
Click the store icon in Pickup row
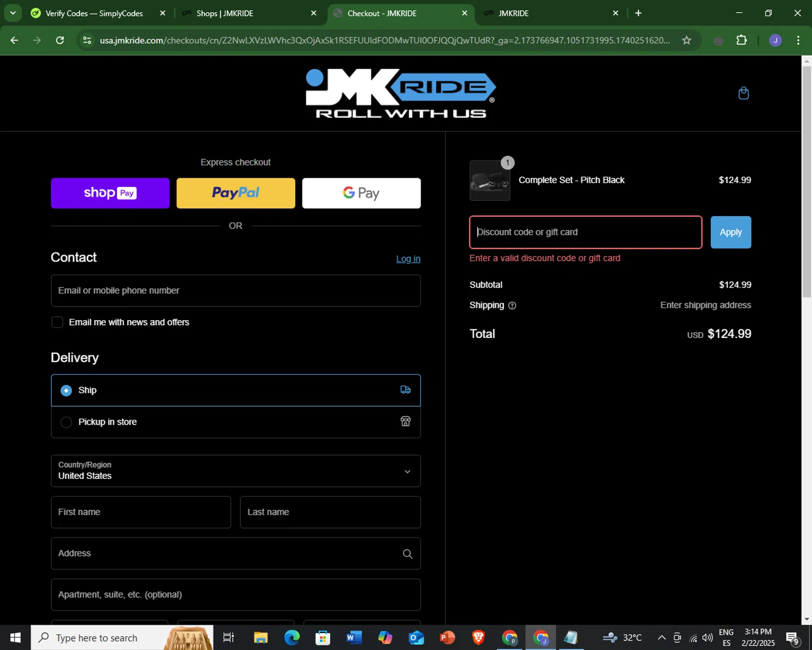(x=405, y=421)
